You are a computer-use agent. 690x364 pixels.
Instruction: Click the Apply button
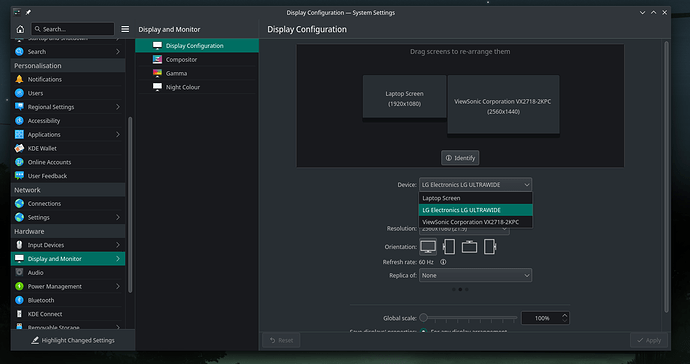(649, 340)
